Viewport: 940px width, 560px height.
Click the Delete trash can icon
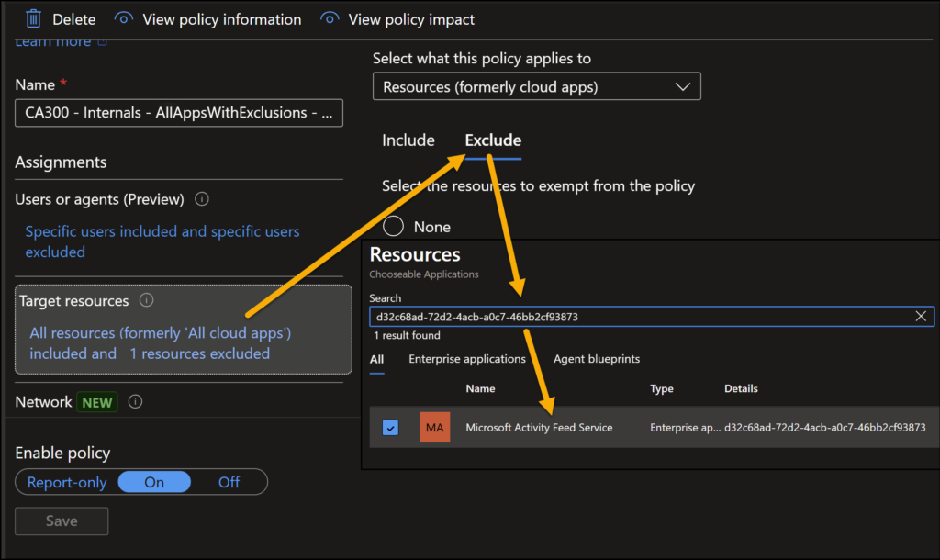click(x=33, y=18)
